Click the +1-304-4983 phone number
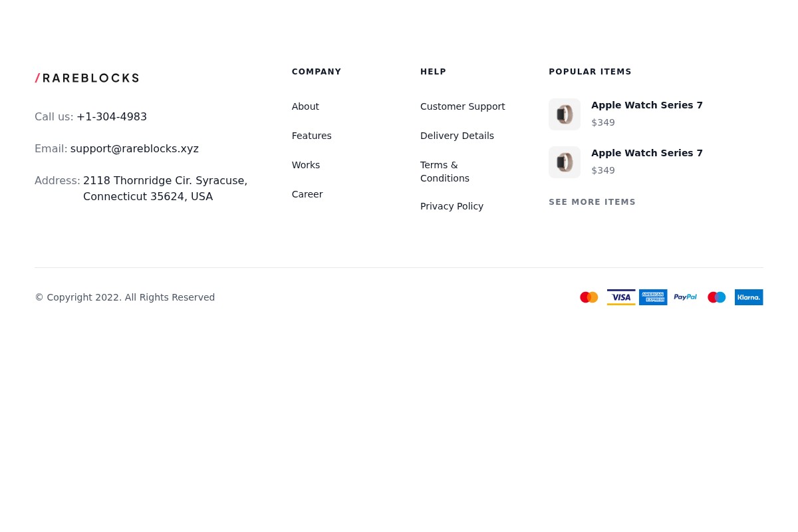Image resolution: width=798 pixels, height=532 pixels. point(112,116)
